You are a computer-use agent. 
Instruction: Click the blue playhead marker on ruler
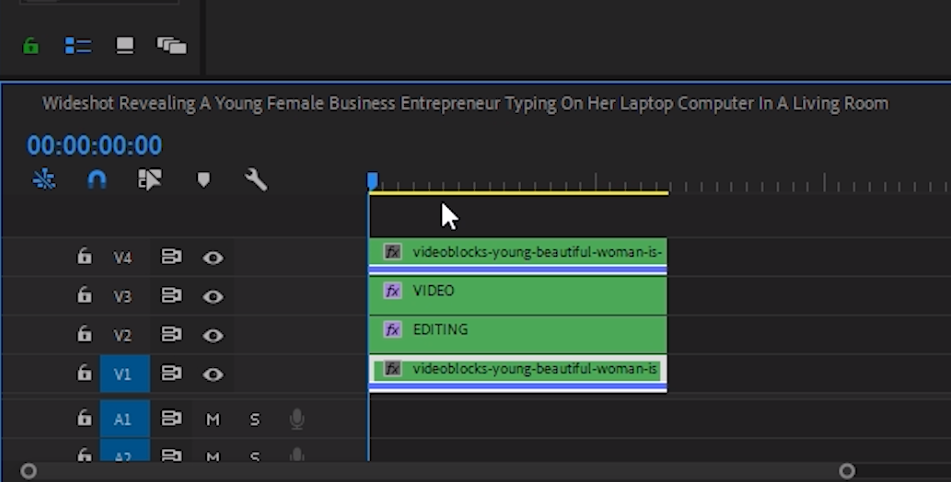tap(372, 181)
